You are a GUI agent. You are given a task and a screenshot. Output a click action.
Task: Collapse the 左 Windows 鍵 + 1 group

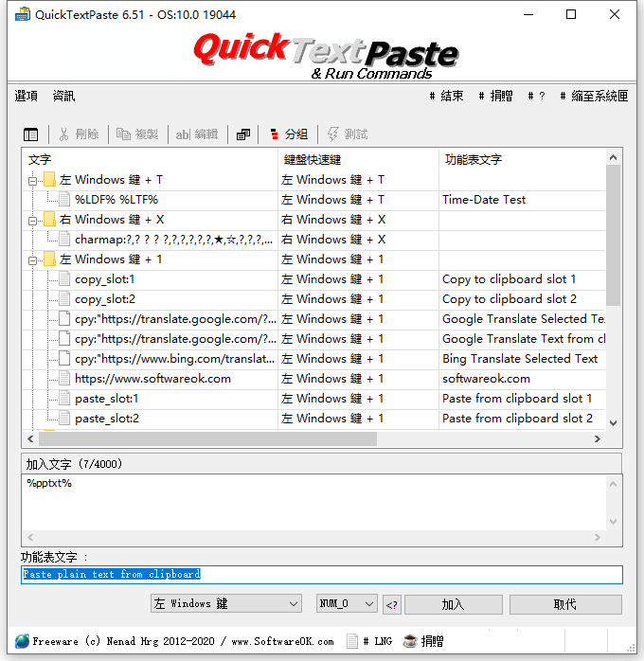coord(32,260)
